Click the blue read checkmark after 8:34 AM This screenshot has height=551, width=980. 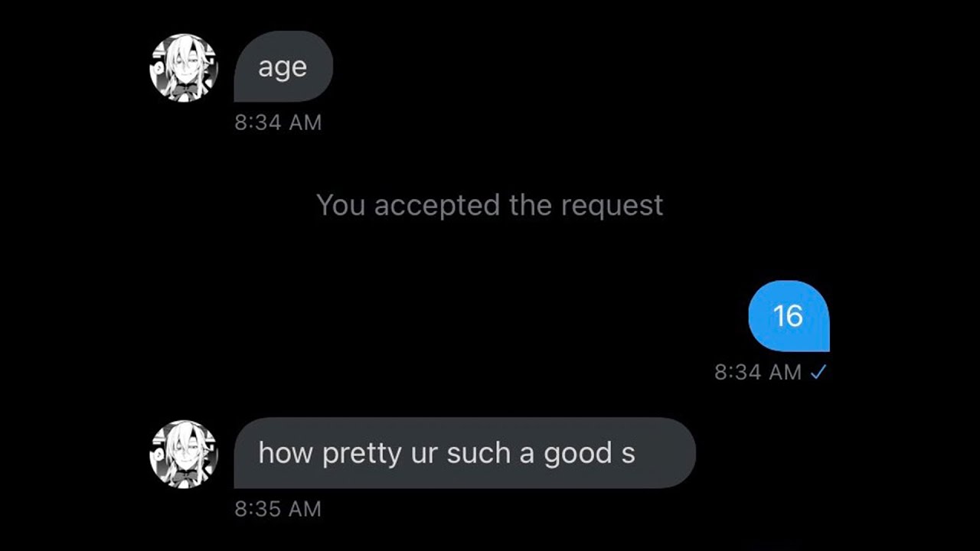pos(818,372)
